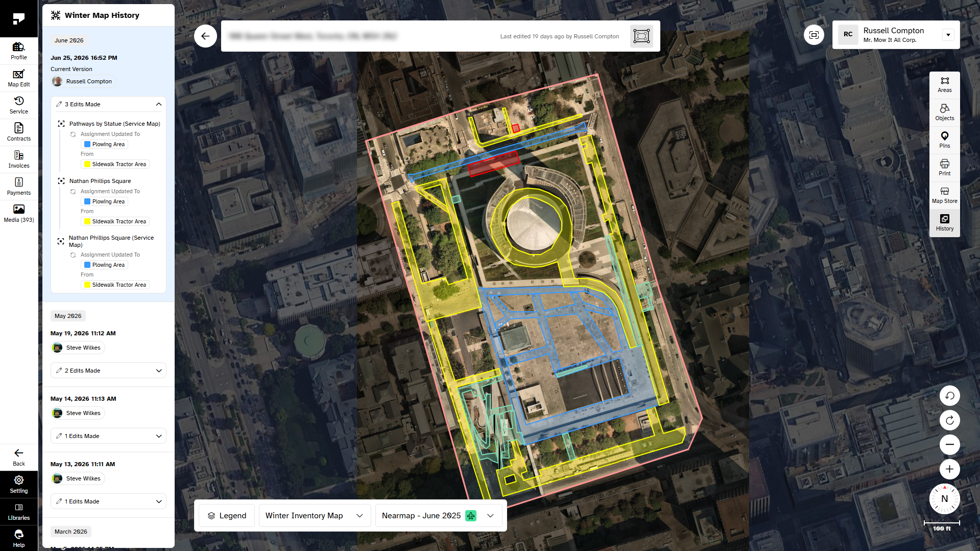Open the Winter Inventory Map dropdown
980x551 pixels.
[x=314, y=516]
